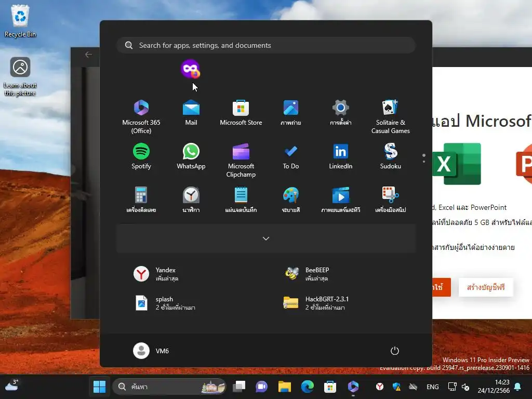
Task: Open Recycle Bin on desktop
Action: tap(20, 21)
